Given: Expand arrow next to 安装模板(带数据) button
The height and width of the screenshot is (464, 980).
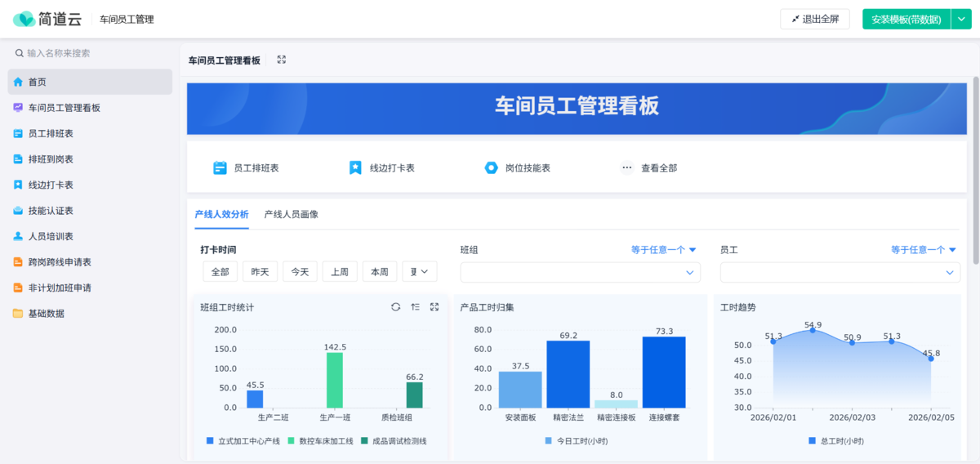Looking at the screenshot, I should 961,20.
